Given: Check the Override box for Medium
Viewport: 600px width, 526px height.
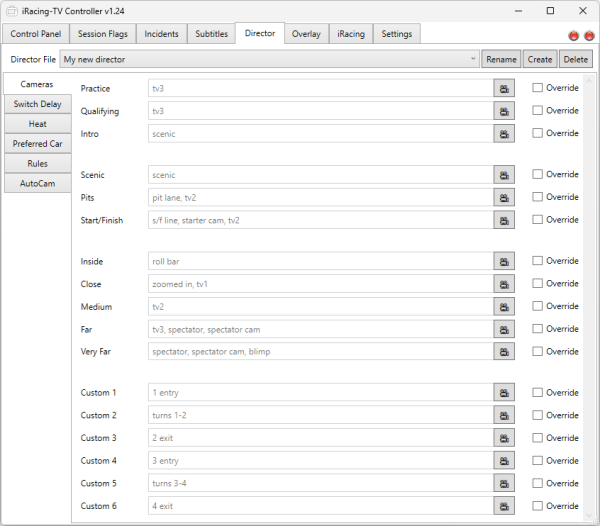Looking at the screenshot, I should (538, 306).
